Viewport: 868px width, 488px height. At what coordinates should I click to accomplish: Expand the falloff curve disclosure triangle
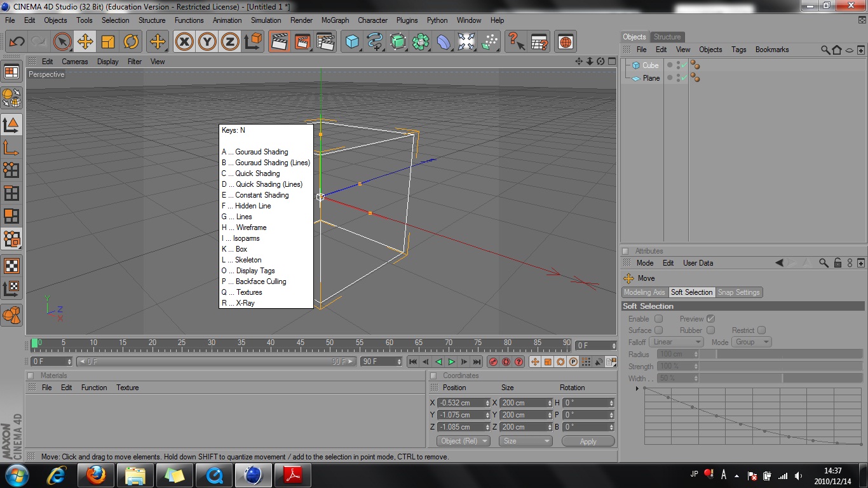(x=637, y=388)
